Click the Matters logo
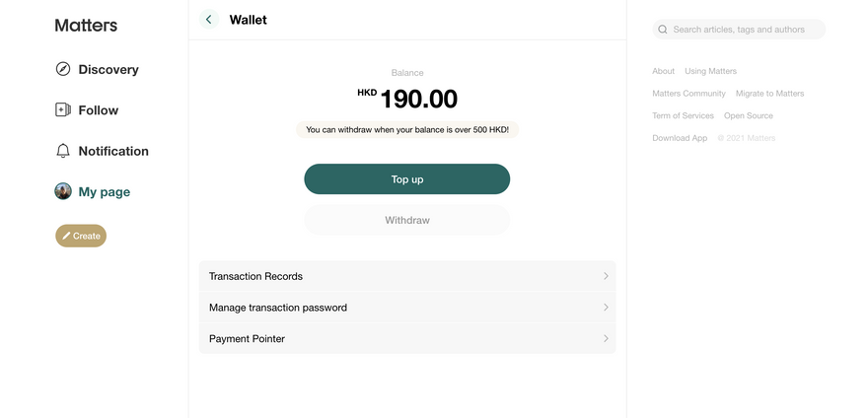The height and width of the screenshot is (418, 868). pos(86,25)
